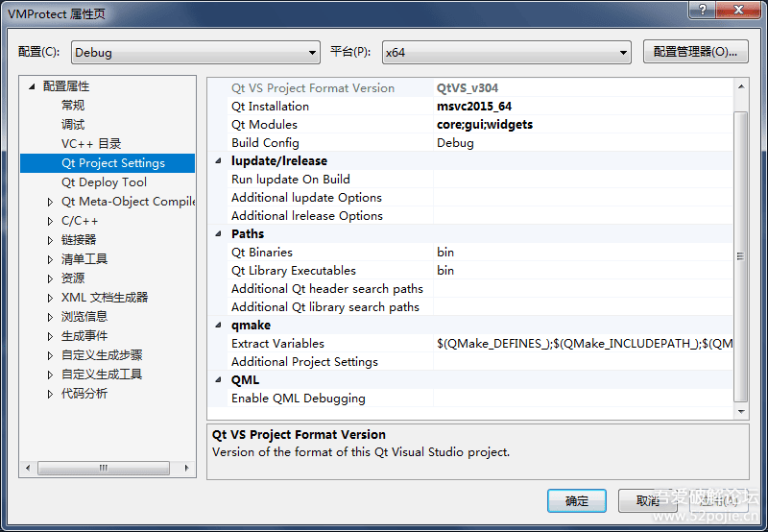This screenshot has height=532, width=768.
Task: Close the VMProtect 属性页 dialog
Action: (x=738, y=10)
